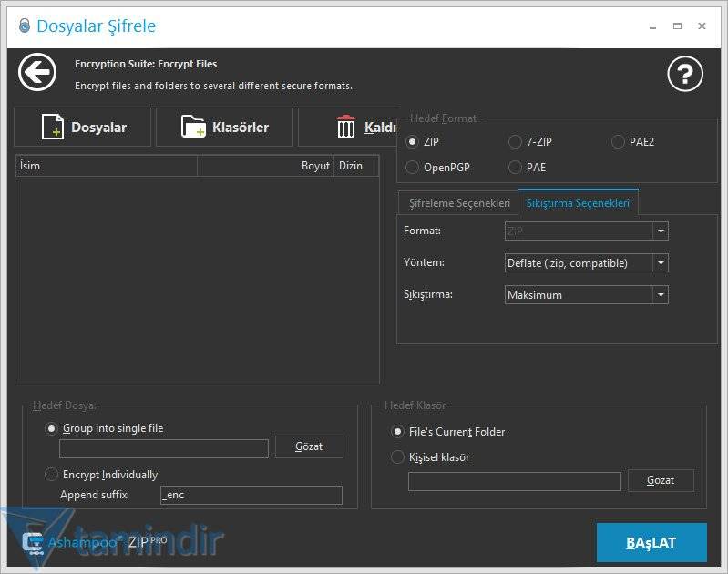The image size is (728, 574).
Task: Choose OpenPGP as target format
Action: [x=413, y=168]
